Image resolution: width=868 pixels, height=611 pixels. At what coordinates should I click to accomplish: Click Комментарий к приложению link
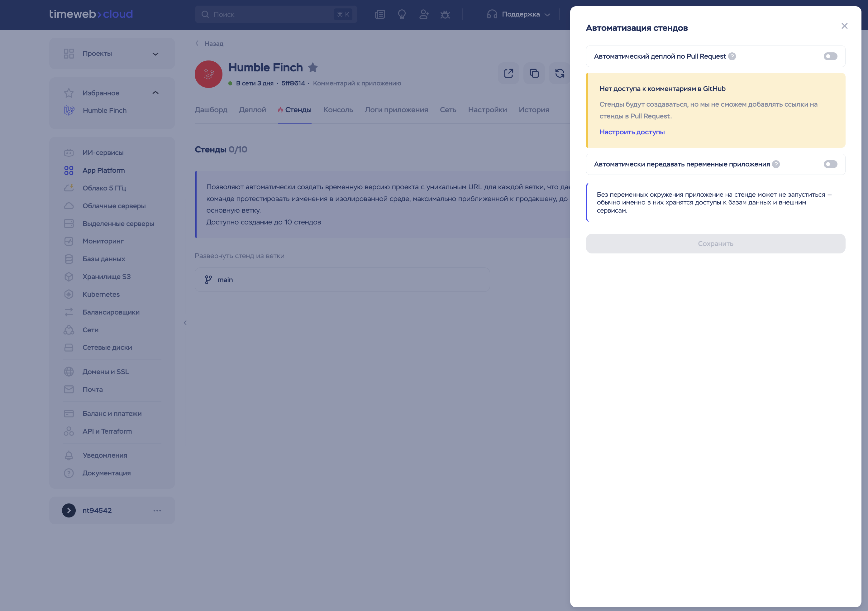tap(357, 84)
